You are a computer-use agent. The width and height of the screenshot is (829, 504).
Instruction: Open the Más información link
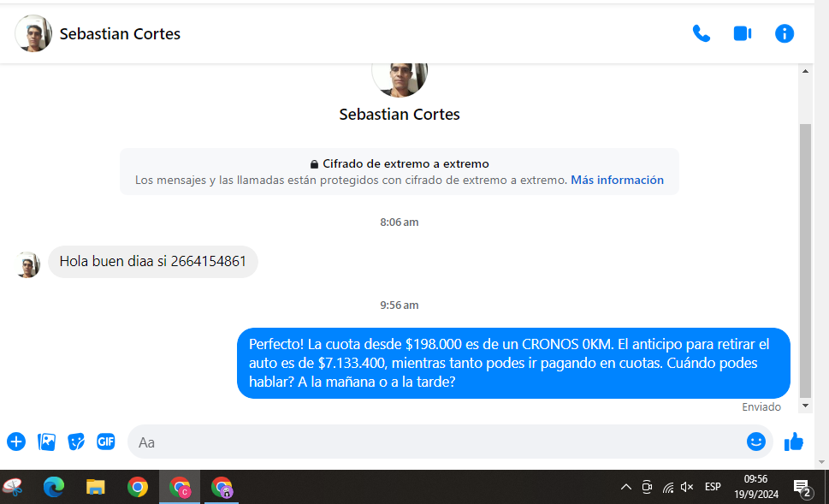coord(617,181)
